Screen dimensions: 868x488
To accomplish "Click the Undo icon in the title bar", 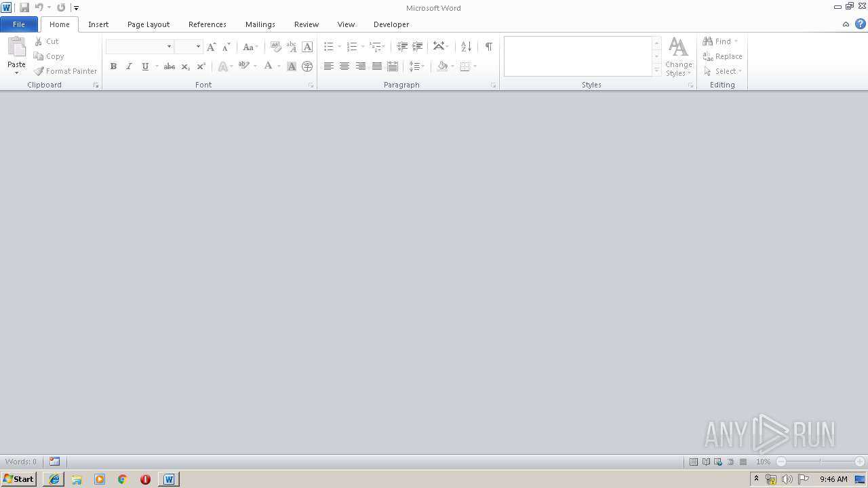I will click(39, 7).
